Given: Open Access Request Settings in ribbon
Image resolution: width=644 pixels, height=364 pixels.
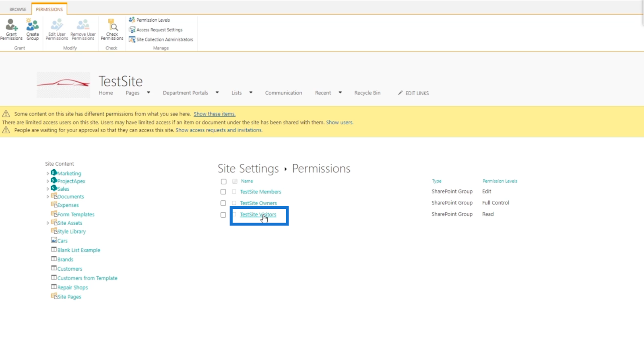Looking at the screenshot, I should pyautogui.click(x=155, y=30).
